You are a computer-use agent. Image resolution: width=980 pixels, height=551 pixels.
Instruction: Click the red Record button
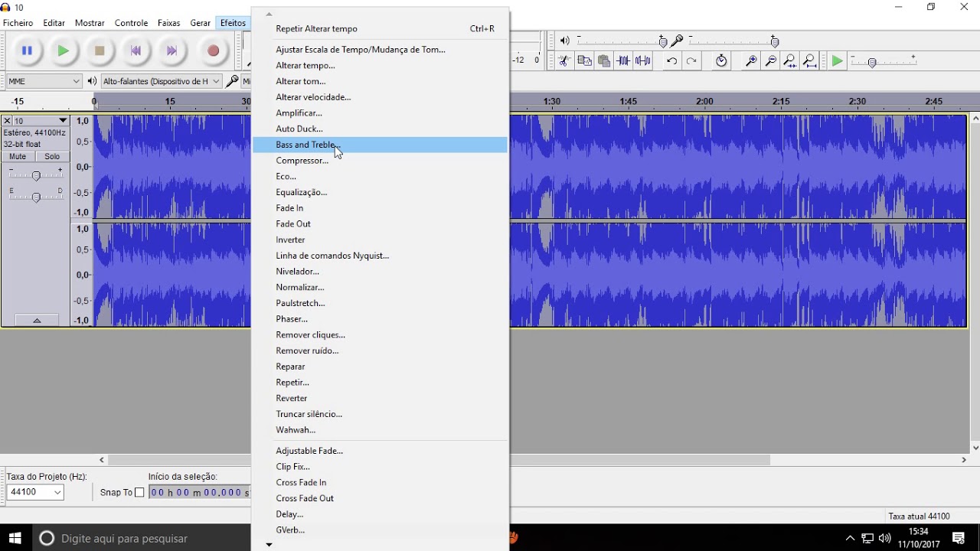(x=213, y=51)
